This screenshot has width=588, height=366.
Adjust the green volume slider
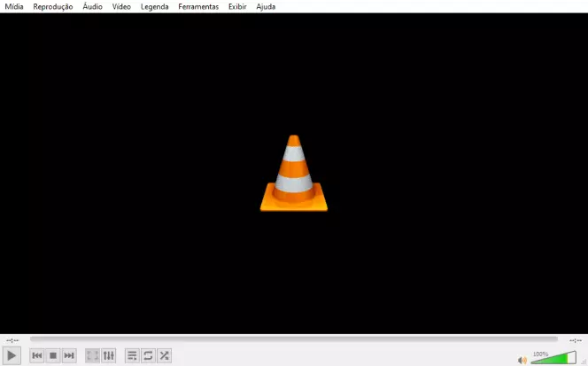(x=553, y=358)
